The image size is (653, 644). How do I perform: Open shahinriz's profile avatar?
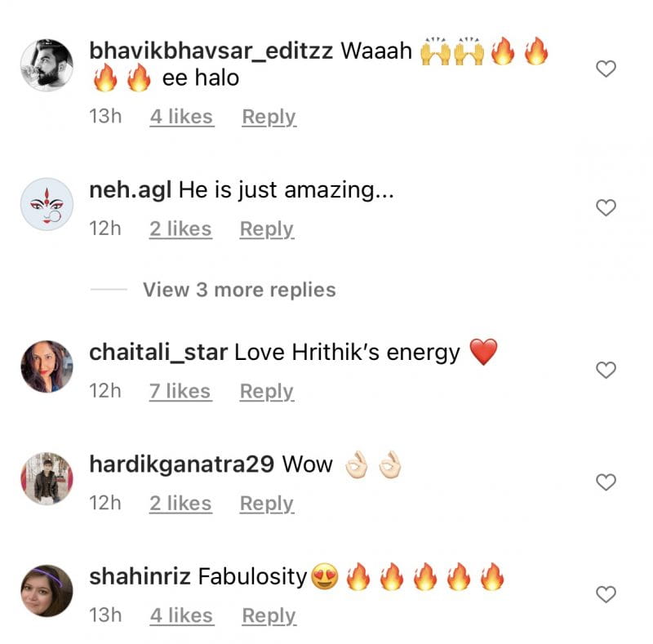tap(47, 591)
